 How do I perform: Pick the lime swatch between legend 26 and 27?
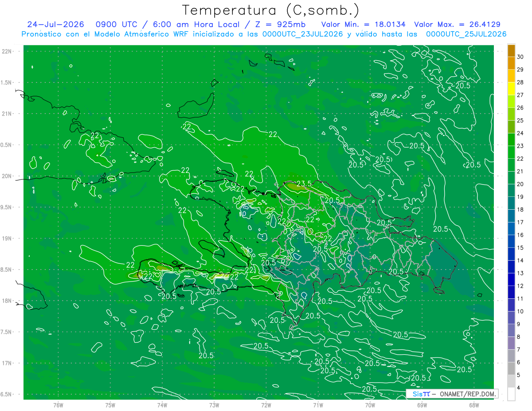[511, 102]
